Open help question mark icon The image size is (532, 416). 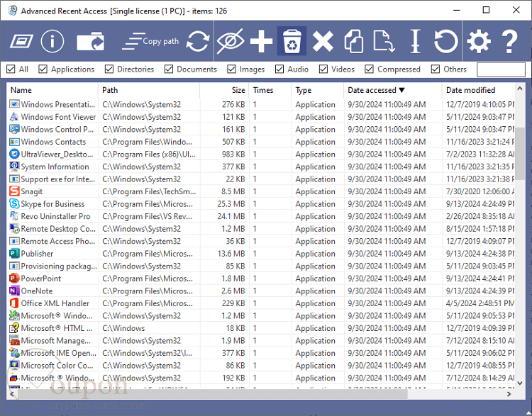(x=509, y=41)
